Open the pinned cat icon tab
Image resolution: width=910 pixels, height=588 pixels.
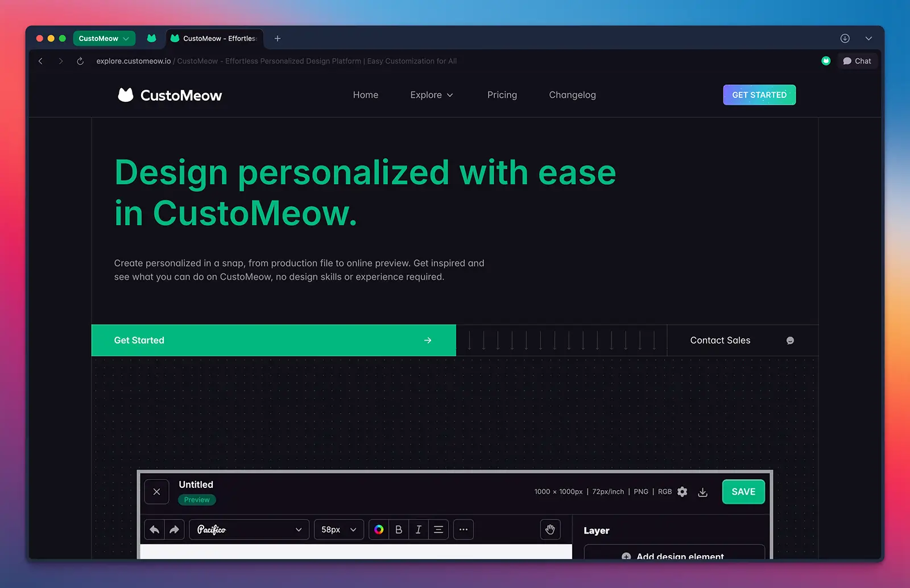[x=151, y=38]
